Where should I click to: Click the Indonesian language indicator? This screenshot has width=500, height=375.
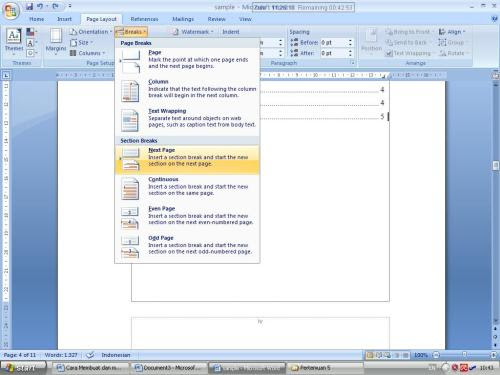click(116, 355)
